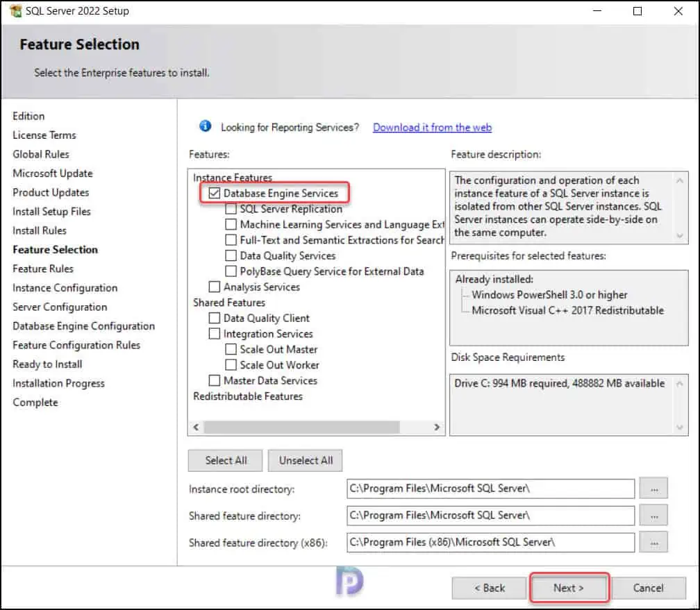Select the Edition step in the sidebar

28,116
